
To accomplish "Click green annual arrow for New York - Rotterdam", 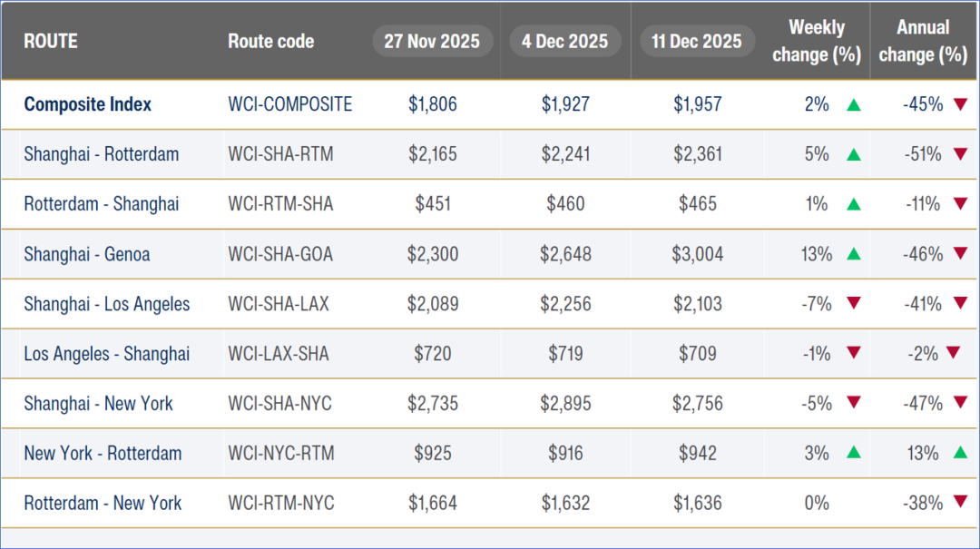I will click(960, 454).
